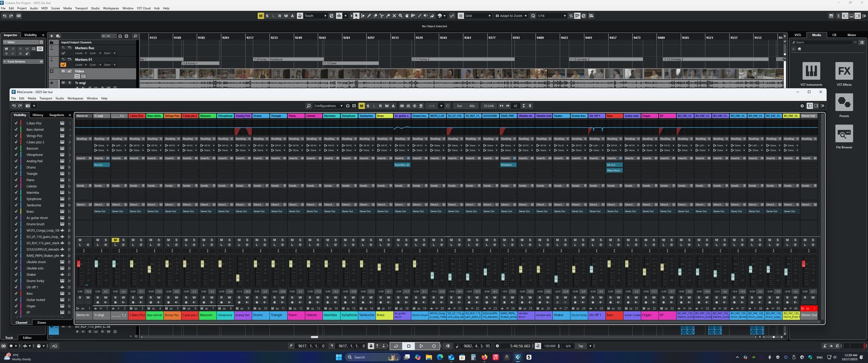Choose the Draw pencil tool
Viewport: 868px width, 363px height.
click(368, 16)
